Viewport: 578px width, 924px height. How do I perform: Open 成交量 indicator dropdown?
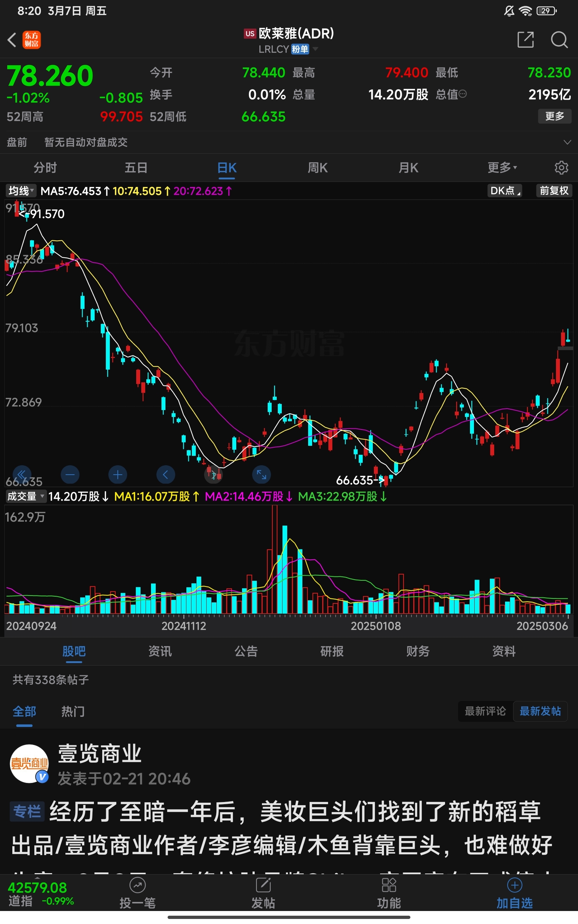tap(26, 496)
